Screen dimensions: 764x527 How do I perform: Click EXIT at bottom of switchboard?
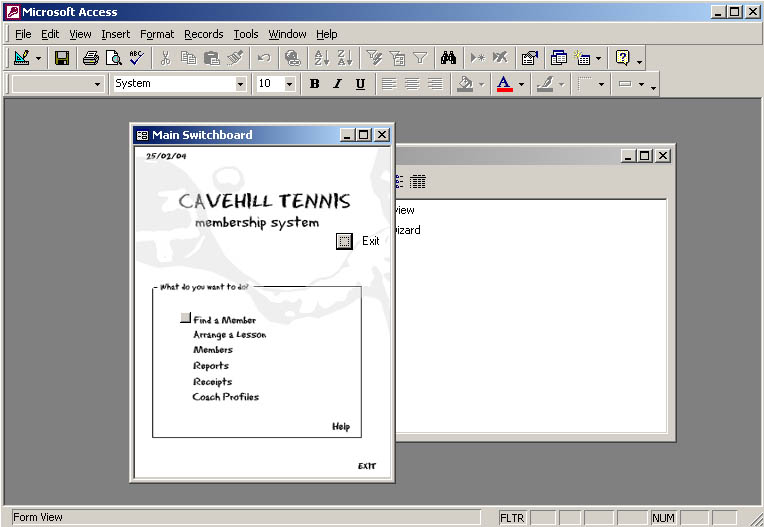366,466
